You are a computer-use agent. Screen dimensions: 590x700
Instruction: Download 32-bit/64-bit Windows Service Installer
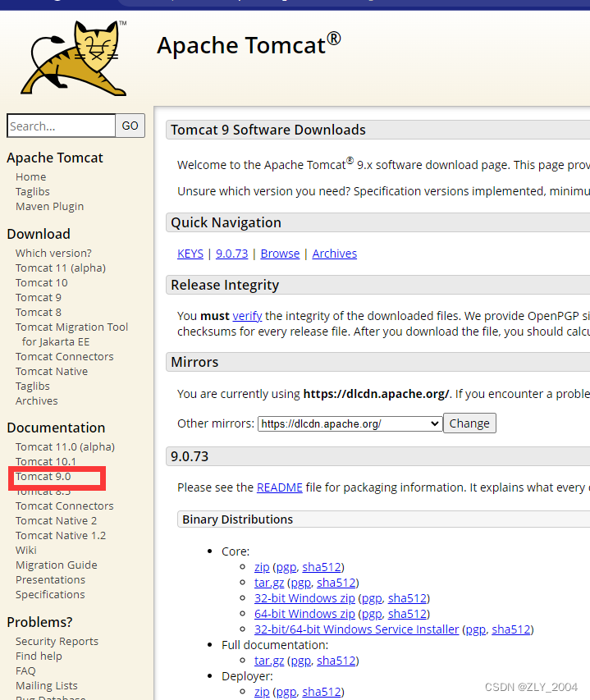357,629
